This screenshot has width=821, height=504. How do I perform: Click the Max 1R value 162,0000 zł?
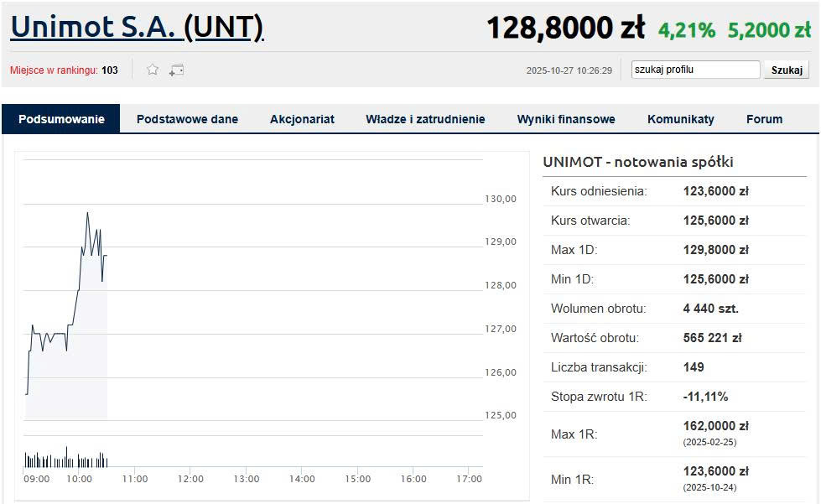tap(715, 426)
